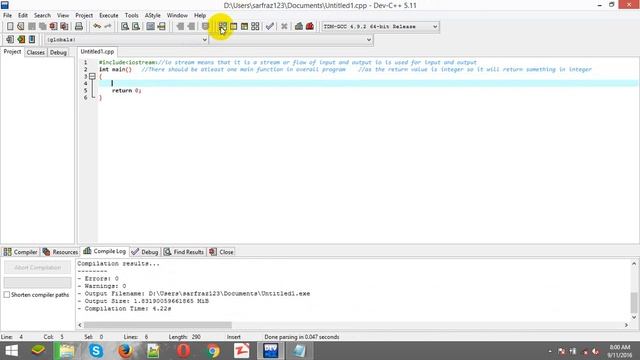Open the Edit menu
The width and height of the screenshot is (640, 360).
(23, 16)
